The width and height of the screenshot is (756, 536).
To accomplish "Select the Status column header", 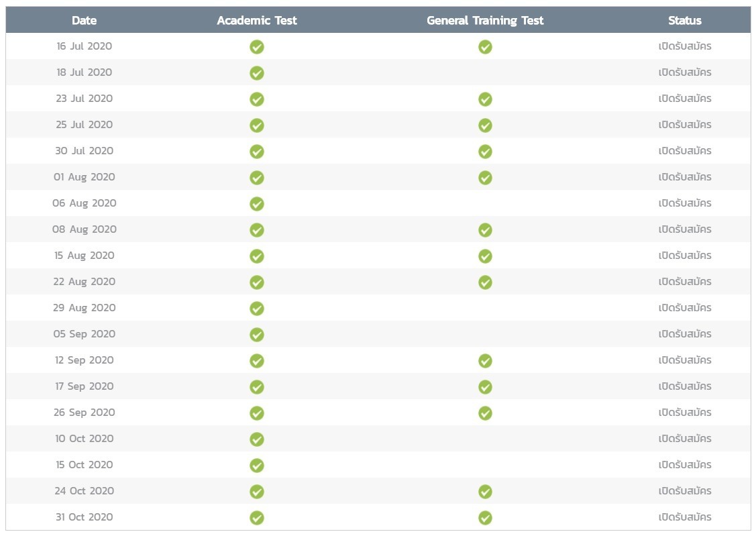I will (x=685, y=20).
